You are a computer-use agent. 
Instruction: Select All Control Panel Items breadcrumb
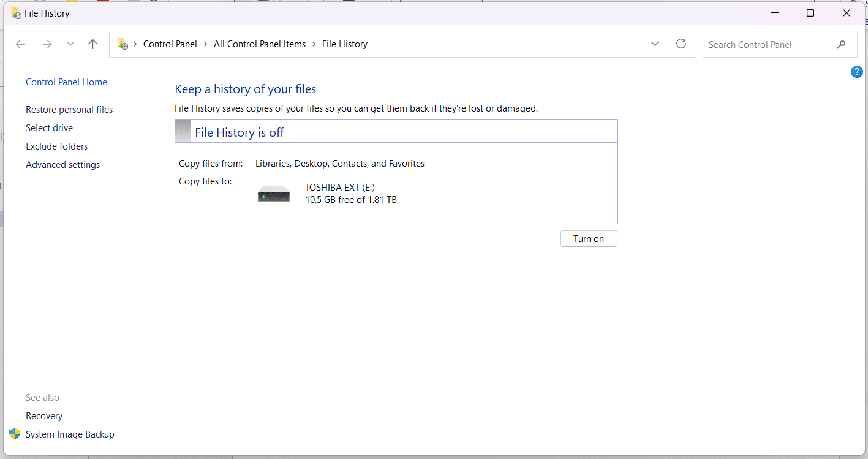[x=260, y=44]
